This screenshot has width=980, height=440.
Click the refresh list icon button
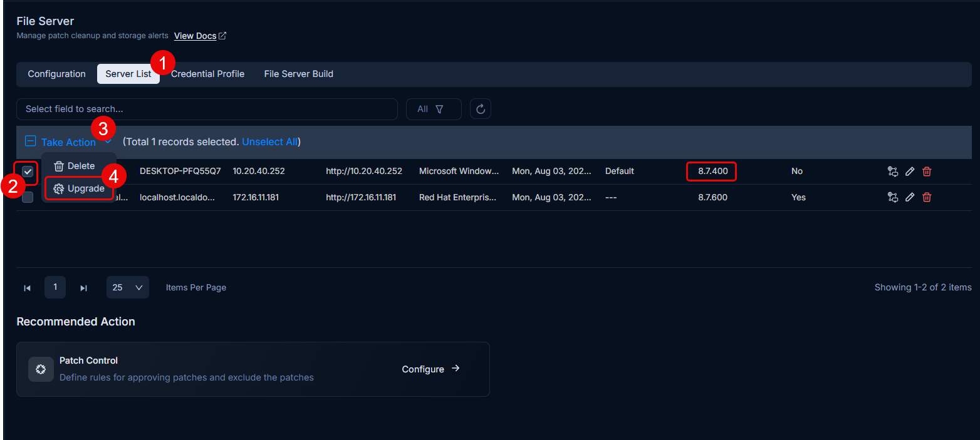481,109
